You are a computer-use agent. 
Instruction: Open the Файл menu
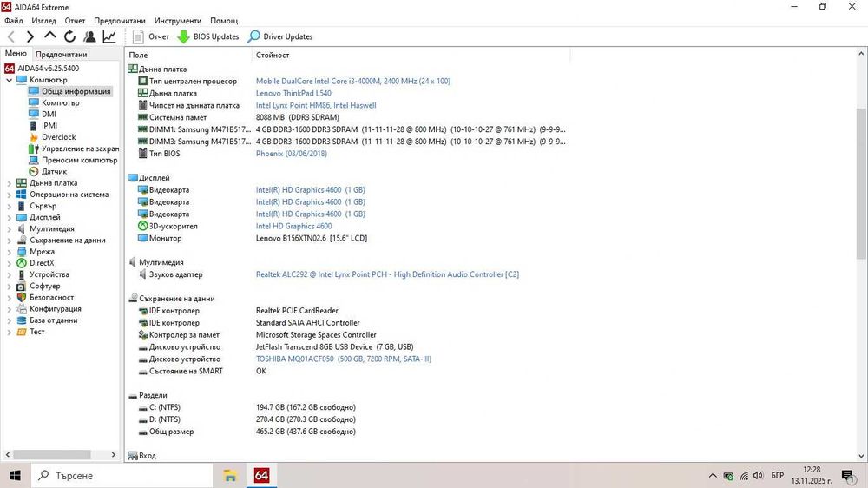[14, 21]
